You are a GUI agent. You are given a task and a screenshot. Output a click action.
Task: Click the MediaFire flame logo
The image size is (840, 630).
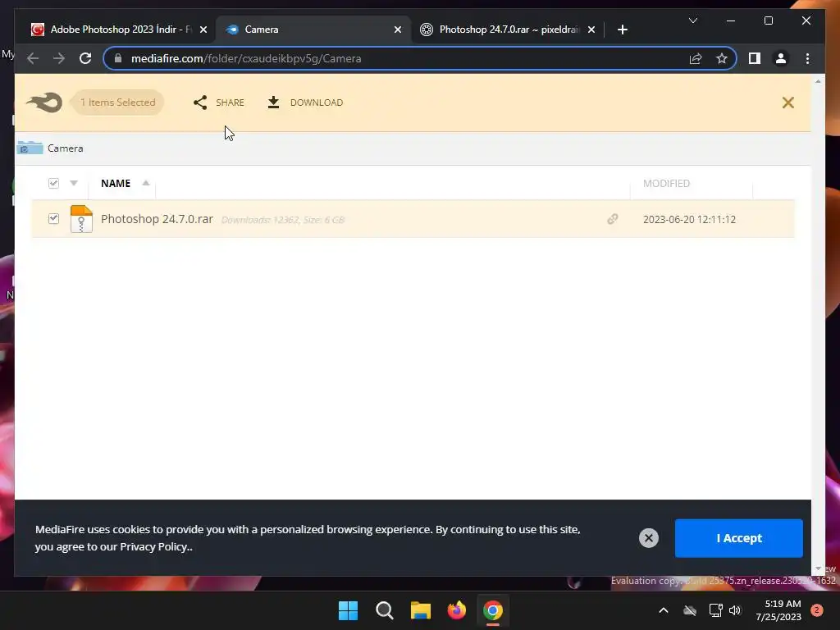tap(44, 103)
